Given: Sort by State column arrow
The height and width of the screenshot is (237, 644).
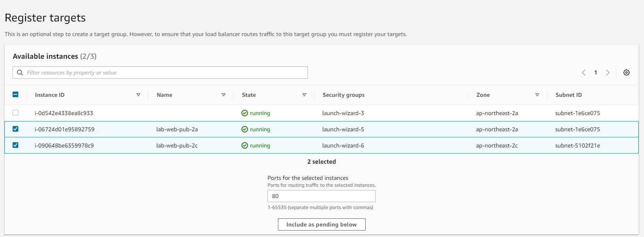Looking at the screenshot, I should pos(304,95).
